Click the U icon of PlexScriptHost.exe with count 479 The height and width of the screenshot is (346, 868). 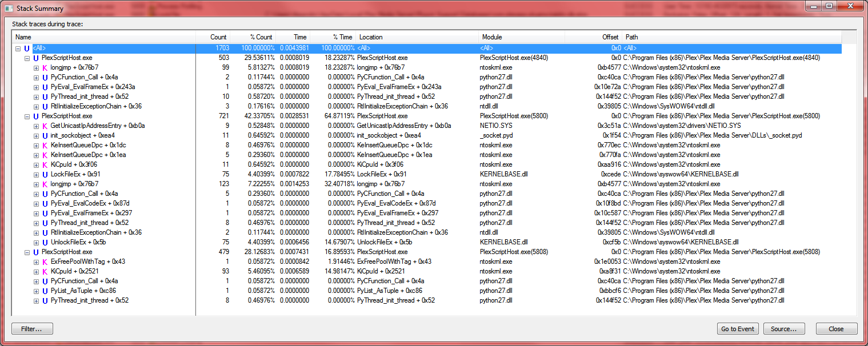click(x=36, y=252)
